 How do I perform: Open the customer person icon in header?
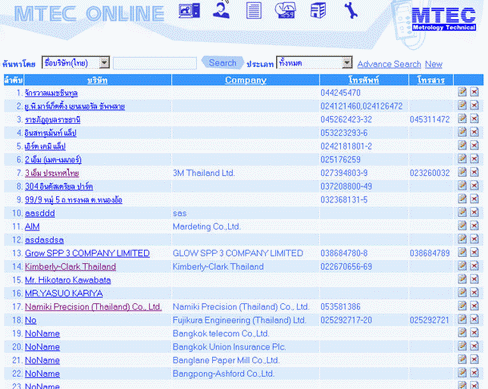[221, 9]
